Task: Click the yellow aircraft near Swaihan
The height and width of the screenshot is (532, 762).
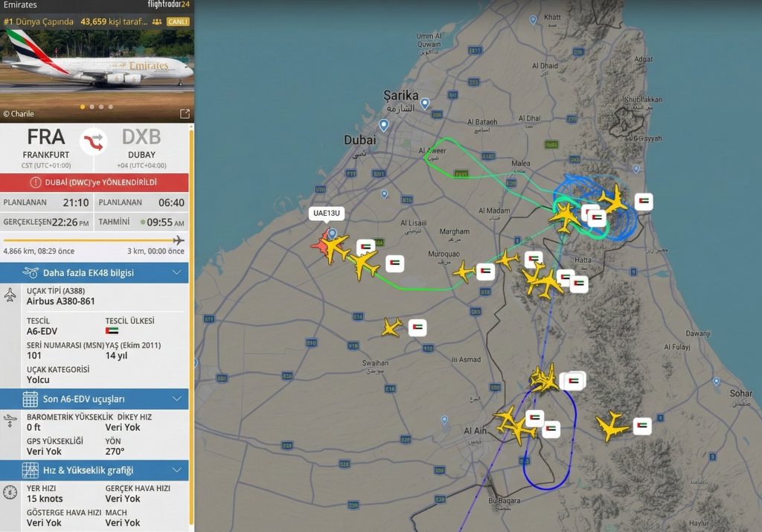Action: point(391,327)
